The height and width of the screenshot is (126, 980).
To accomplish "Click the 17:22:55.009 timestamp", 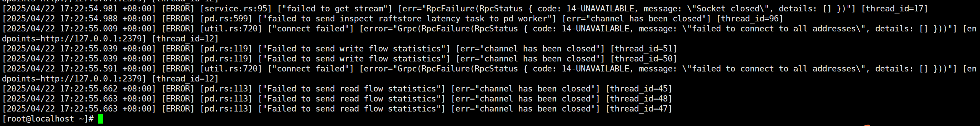I will click(x=89, y=29).
